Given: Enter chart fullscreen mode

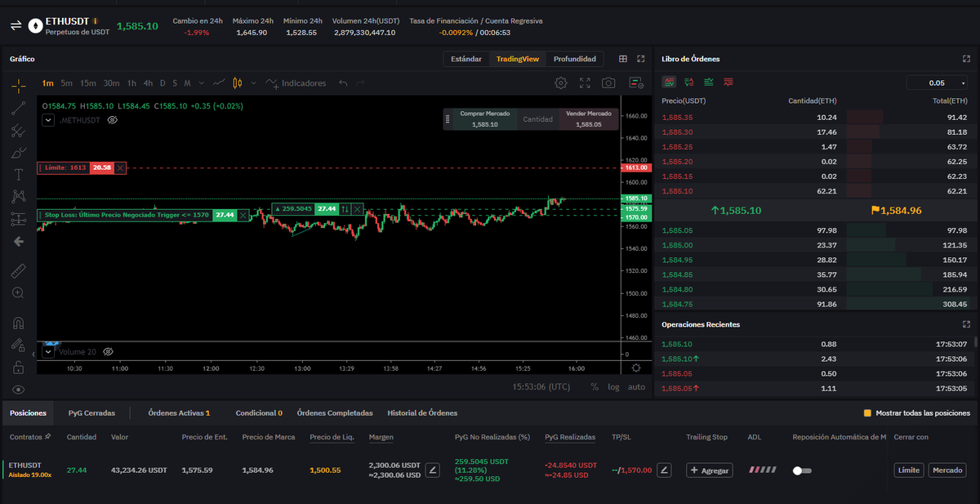Looking at the screenshot, I should [585, 83].
